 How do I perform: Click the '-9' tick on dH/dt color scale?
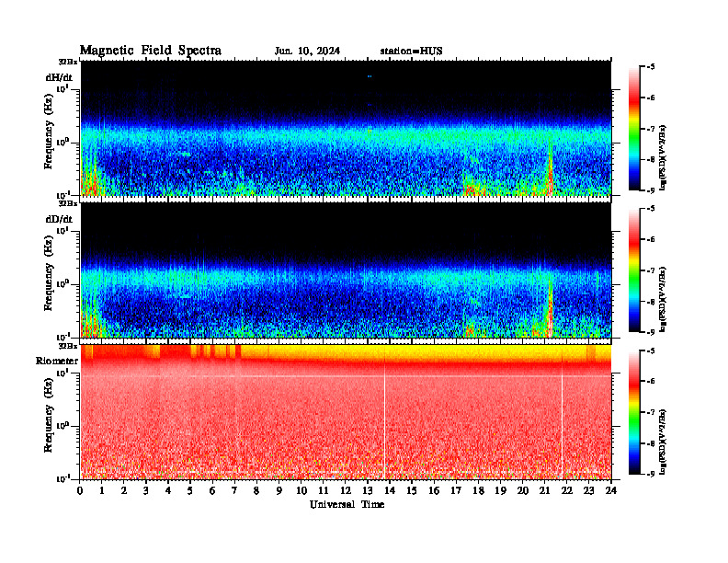pos(651,190)
